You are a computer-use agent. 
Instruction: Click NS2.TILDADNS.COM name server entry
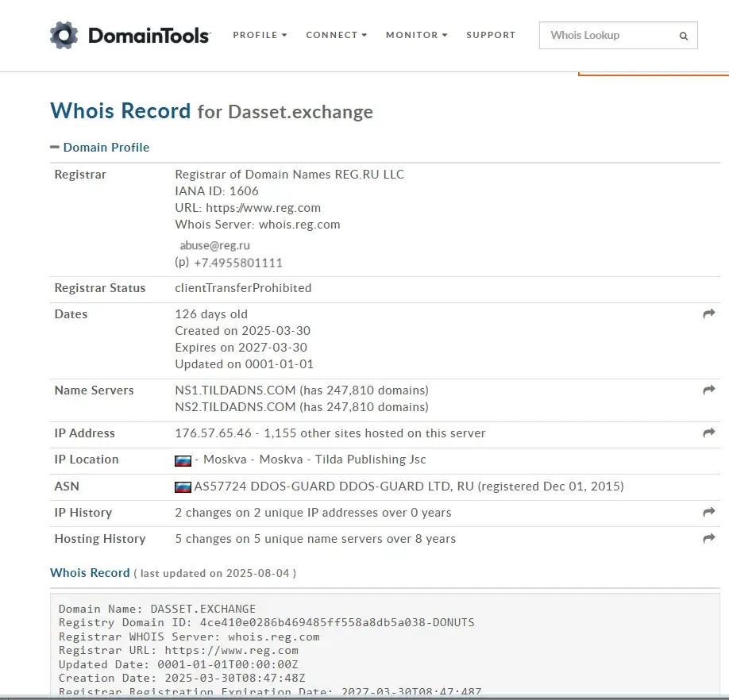[235, 407]
